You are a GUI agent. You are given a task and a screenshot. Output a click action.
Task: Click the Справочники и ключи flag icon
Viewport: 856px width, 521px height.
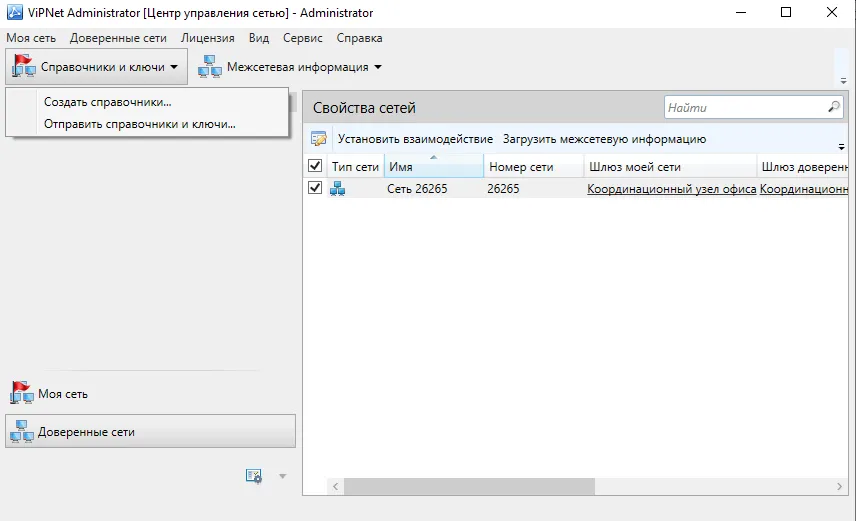[24, 66]
